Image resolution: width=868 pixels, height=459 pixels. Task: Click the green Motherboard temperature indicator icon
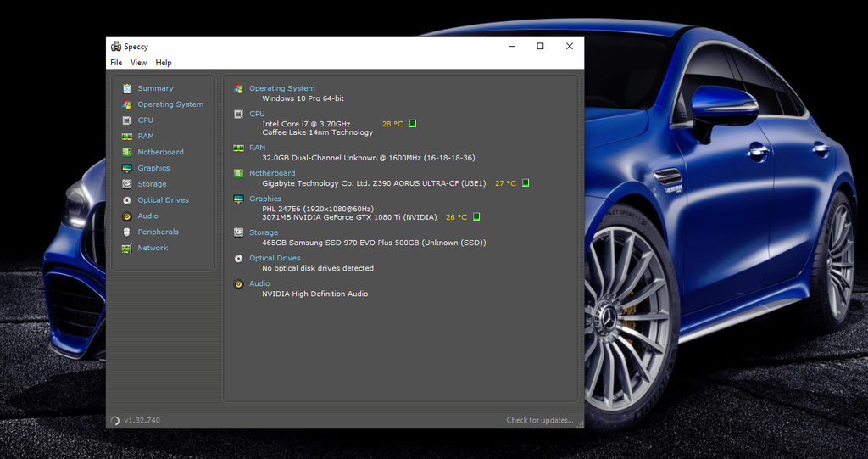point(526,183)
